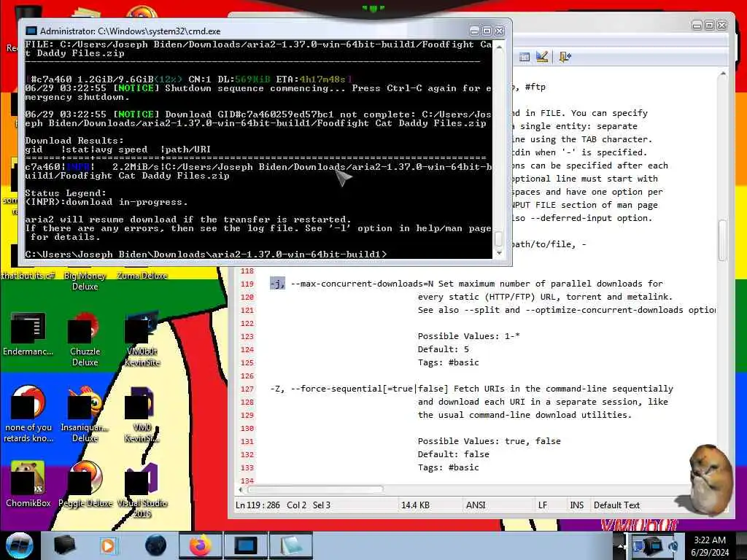Click the media player taskbar icon
This screenshot has width=747, height=560.
coord(108,545)
